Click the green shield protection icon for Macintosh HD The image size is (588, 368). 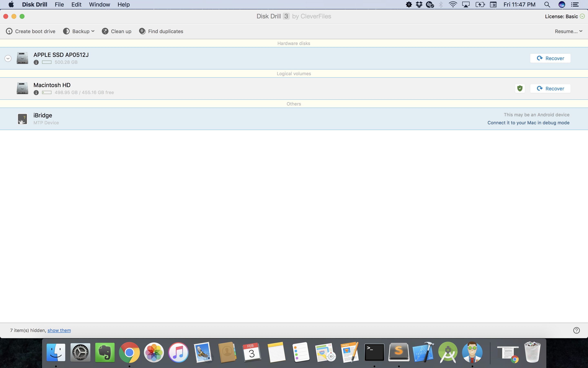click(x=520, y=88)
